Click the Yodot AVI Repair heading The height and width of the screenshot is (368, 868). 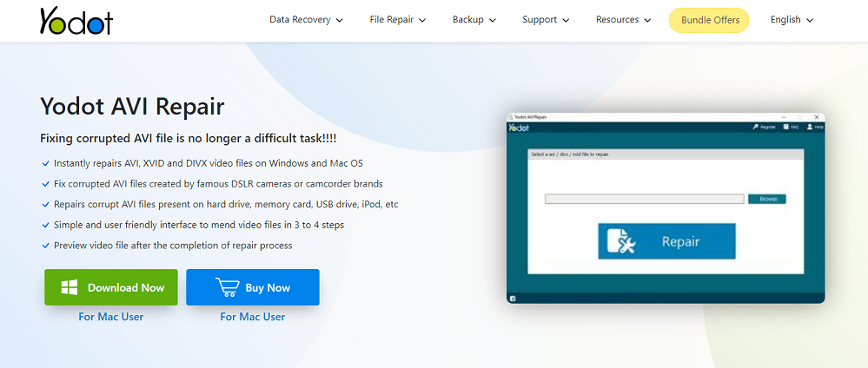coord(132,107)
